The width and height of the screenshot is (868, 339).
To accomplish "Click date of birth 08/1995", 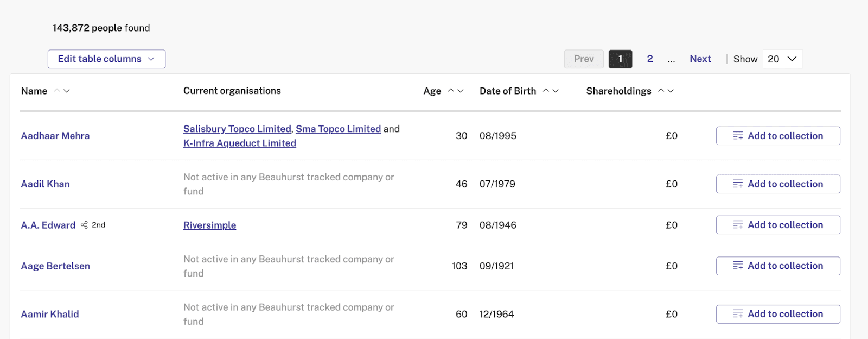I will coord(498,136).
